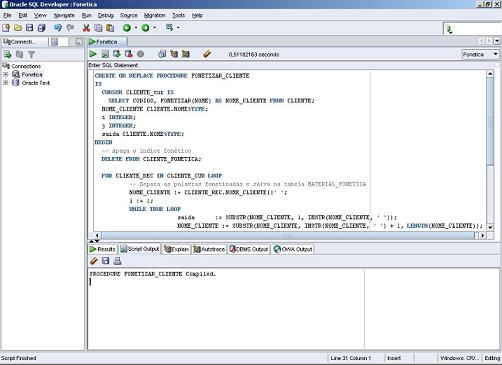Open the SQL History icon
Image resolution: width=502 pixels, height=365 pixels.
(162, 54)
